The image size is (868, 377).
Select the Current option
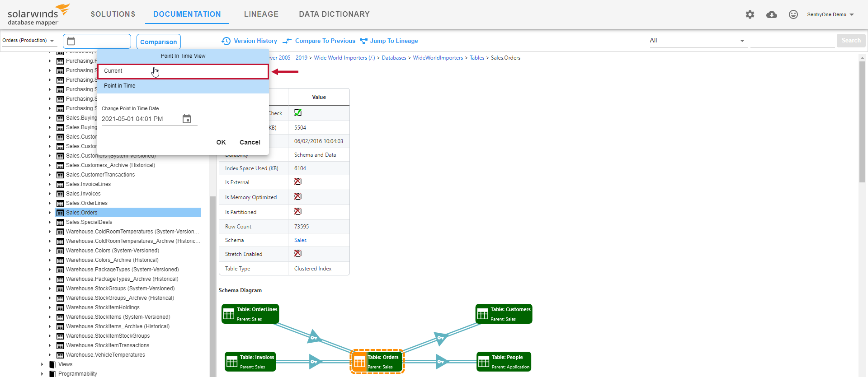[x=183, y=71]
